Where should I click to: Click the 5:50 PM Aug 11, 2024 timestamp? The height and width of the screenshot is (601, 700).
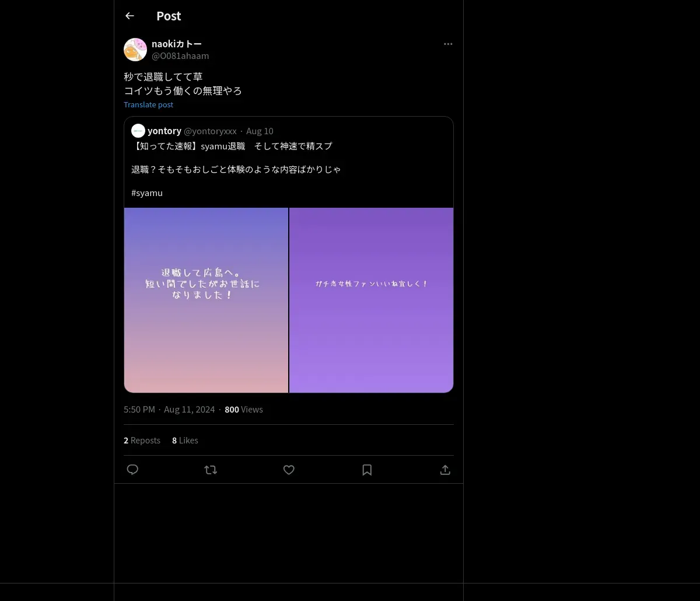[169, 410]
